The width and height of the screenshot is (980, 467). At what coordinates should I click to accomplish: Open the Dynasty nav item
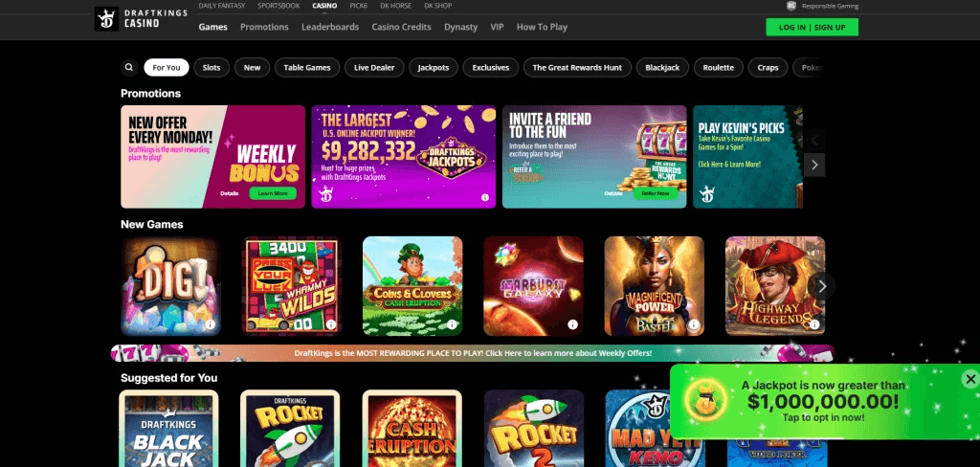click(x=460, y=27)
